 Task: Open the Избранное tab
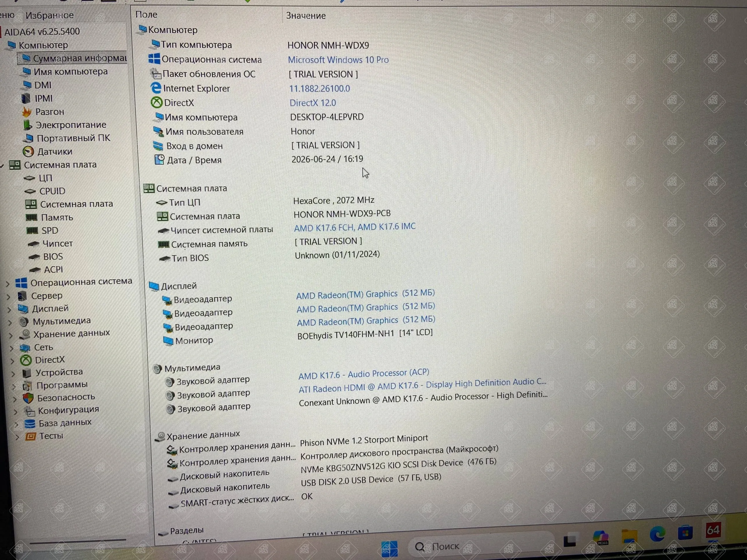(x=50, y=15)
